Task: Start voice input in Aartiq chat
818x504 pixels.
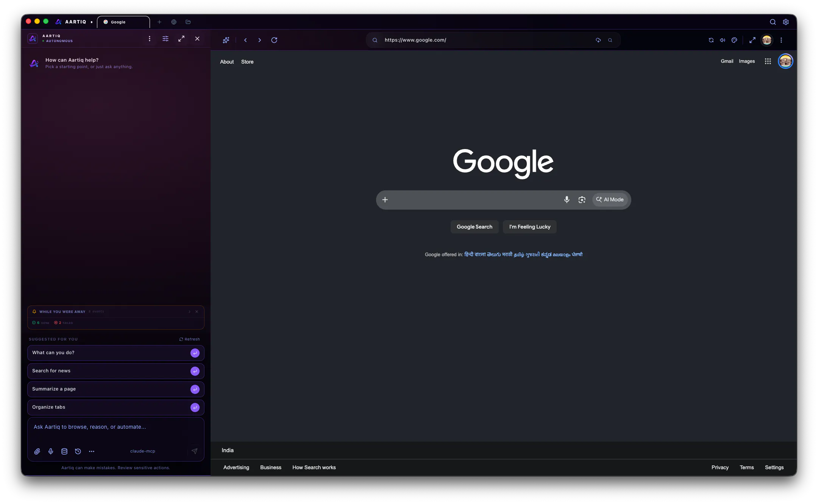Action: (51, 451)
